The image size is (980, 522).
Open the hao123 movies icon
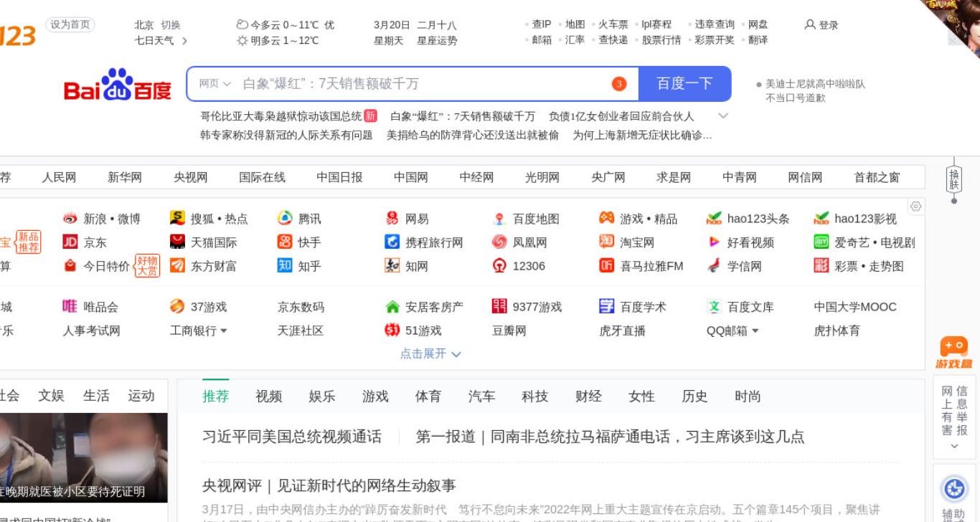click(821, 219)
